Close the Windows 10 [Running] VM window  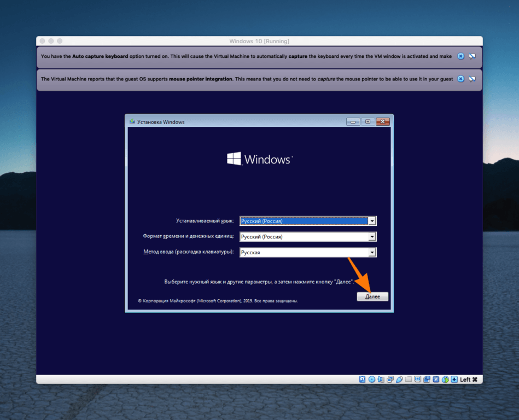[42, 41]
